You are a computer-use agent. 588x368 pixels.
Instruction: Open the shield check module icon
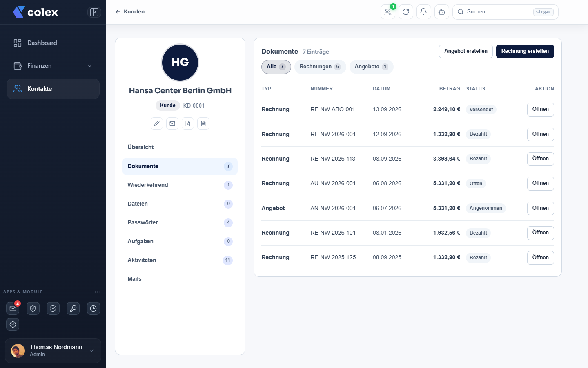(33, 308)
